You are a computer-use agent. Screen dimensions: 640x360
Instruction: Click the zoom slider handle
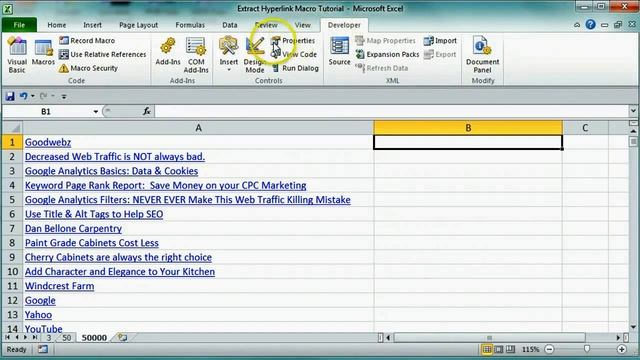point(587,349)
